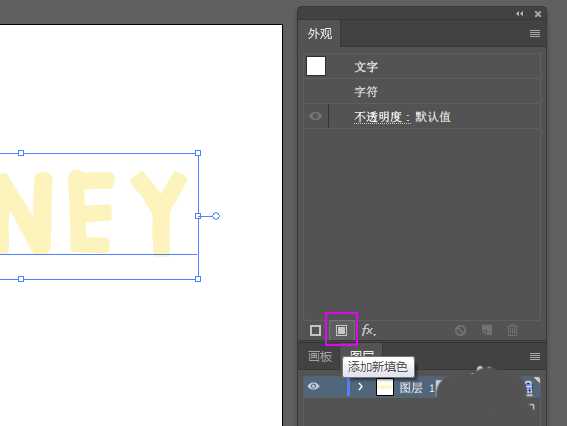Click the Clear Appearance icon
Viewport: 567px width, 426px height.
coord(460,330)
